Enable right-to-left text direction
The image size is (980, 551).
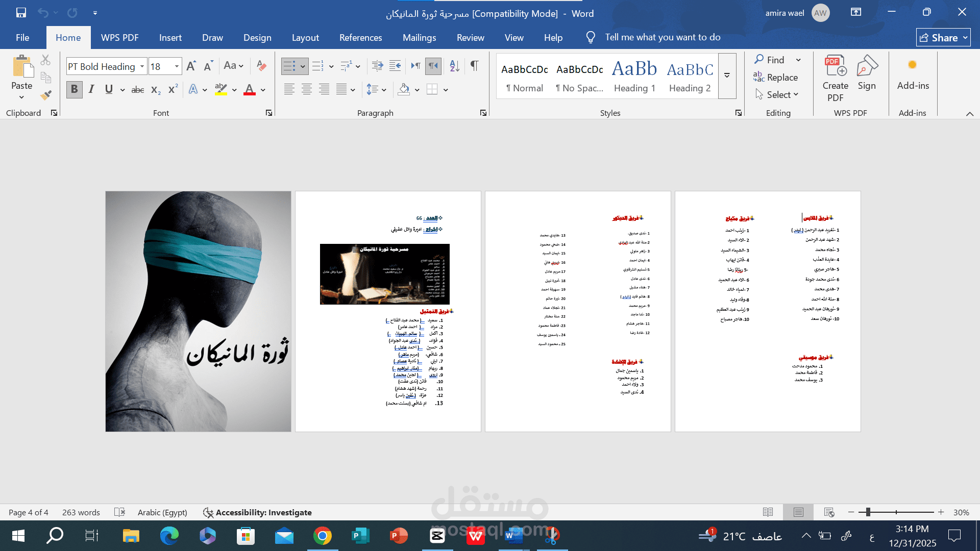pos(433,66)
